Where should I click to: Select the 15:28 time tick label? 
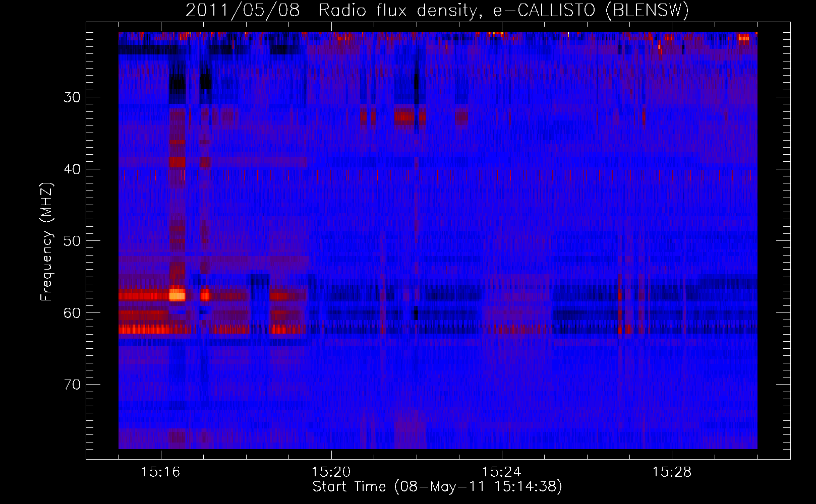[672, 472]
